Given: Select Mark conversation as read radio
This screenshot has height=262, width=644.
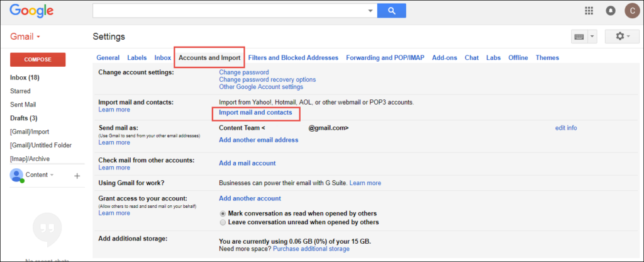Looking at the screenshot, I should coord(223,214).
